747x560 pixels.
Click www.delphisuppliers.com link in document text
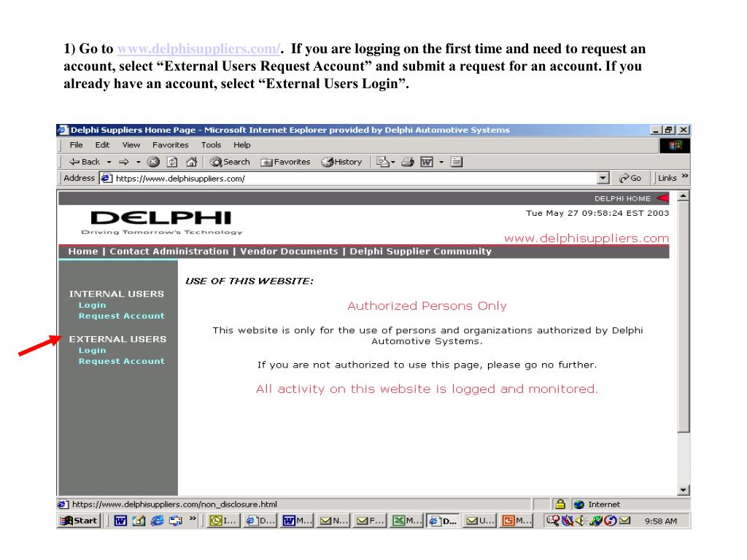coord(198,49)
